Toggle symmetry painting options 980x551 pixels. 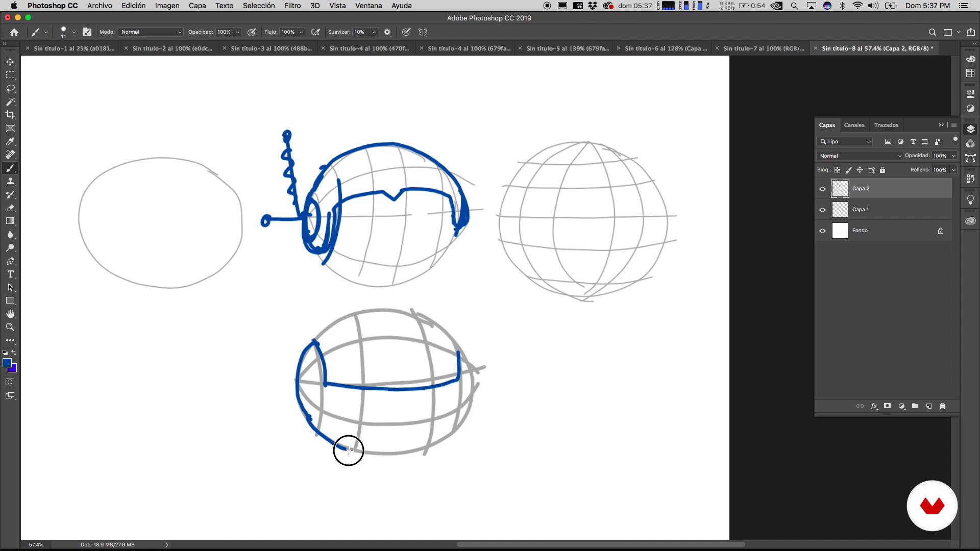click(x=423, y=32)
